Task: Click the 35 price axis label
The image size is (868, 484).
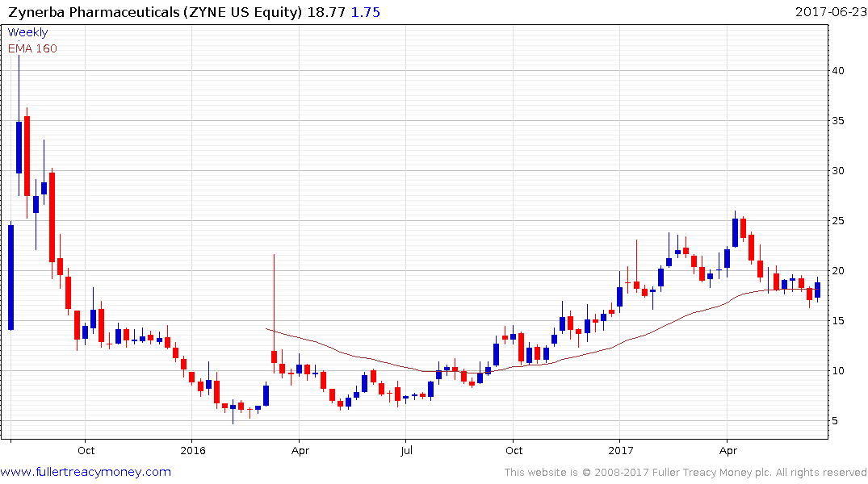Action: (x=838, y=120)
